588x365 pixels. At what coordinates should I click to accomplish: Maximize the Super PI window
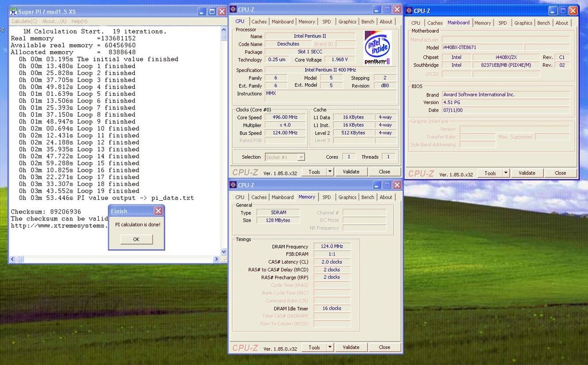pyautogui.click(x=212, y=12)
